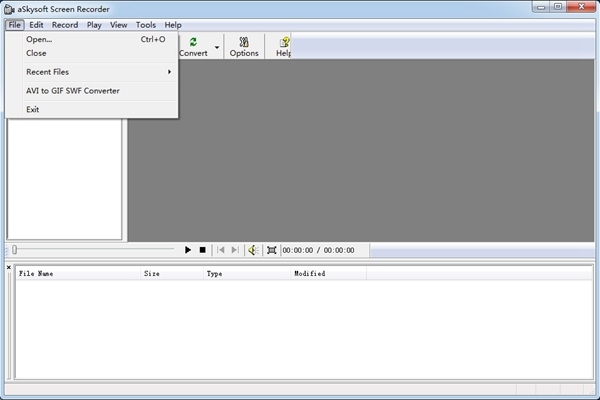Select Close in the File menu
Screen dimensions: 600x400
point(37,53)
